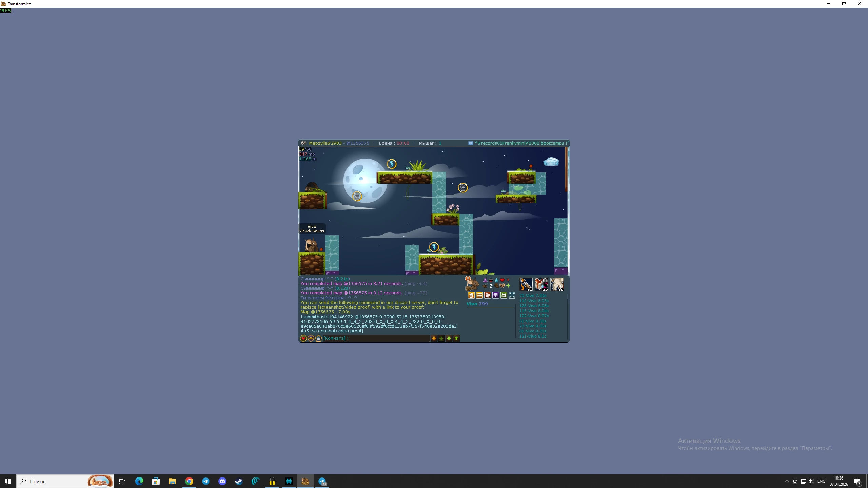The image size is (868, 488).
Task: Click the spring token on the moon
Action: 357,196
